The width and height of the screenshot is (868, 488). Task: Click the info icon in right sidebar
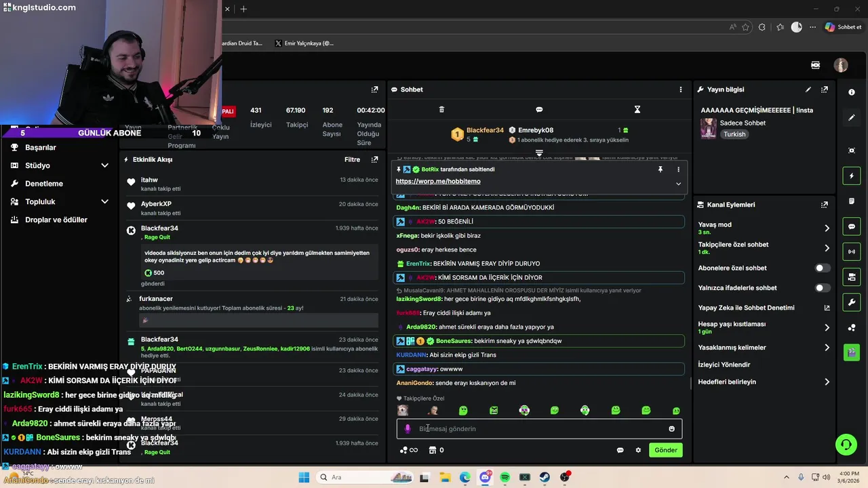(852, 92)
